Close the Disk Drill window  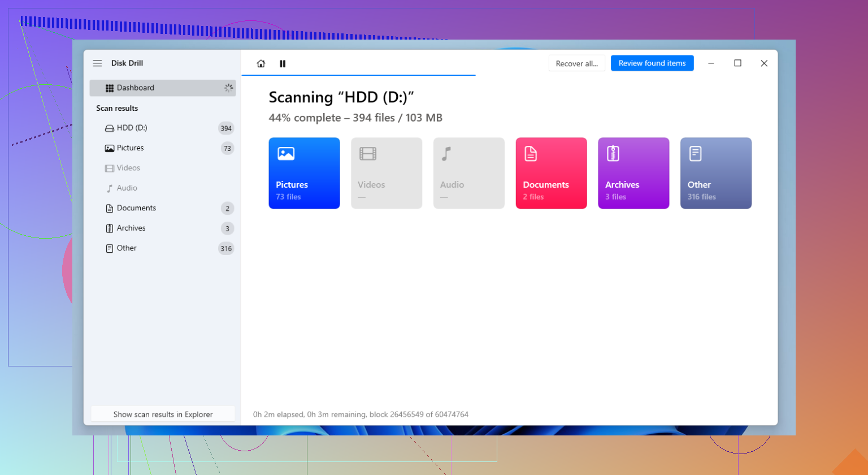pos(764,63)
